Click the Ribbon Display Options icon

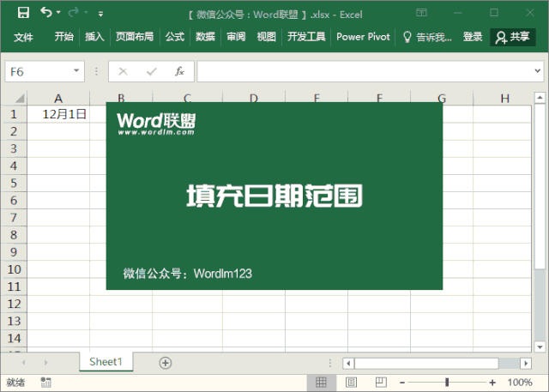tap(421, 13)
